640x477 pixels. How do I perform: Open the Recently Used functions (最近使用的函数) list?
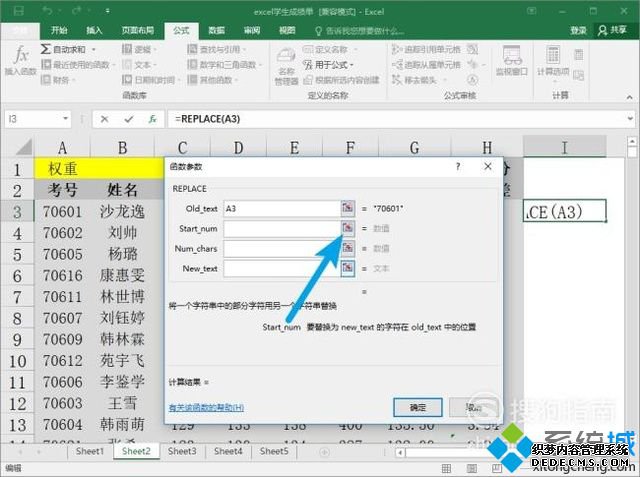(x=76, y=64)
